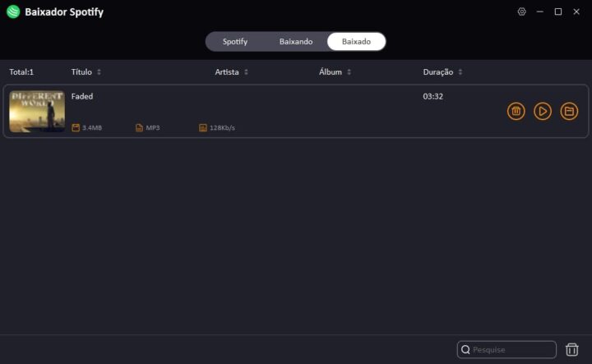Focus the Pesquise search field

511,349
